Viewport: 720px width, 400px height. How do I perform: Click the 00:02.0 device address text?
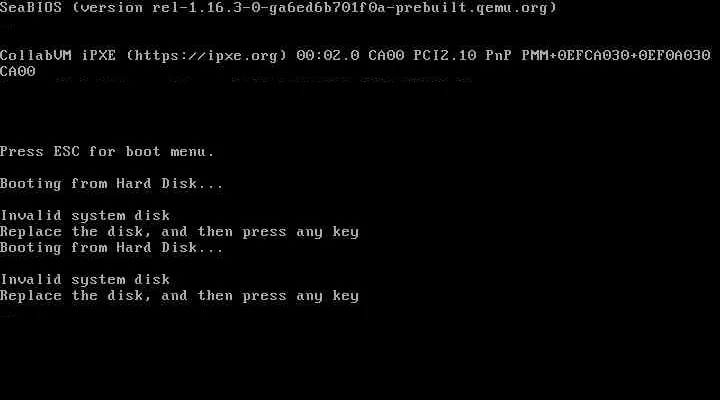pos(328,56)
